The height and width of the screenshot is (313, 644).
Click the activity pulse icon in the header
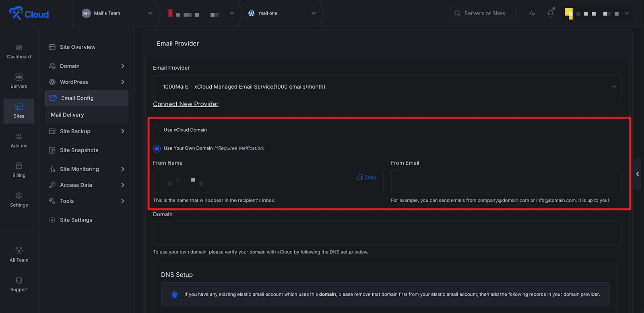point(533,13)
